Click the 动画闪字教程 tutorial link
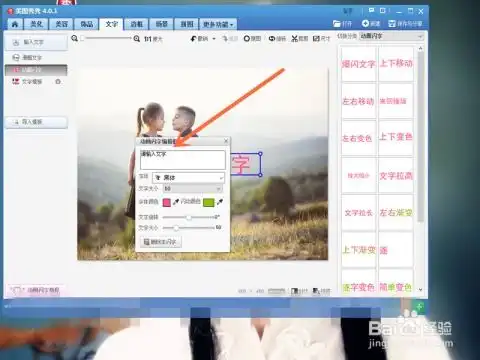This screenshot has width=480, height=360. 36,290
